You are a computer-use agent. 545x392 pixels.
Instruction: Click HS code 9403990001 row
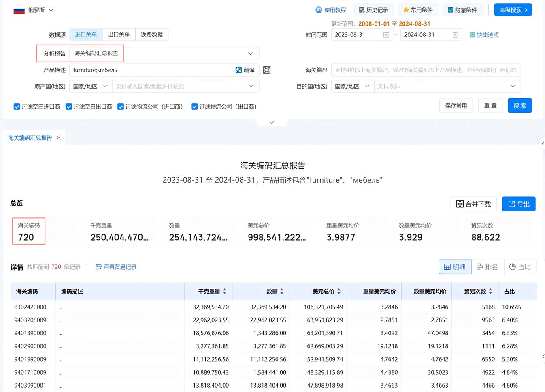274,386
